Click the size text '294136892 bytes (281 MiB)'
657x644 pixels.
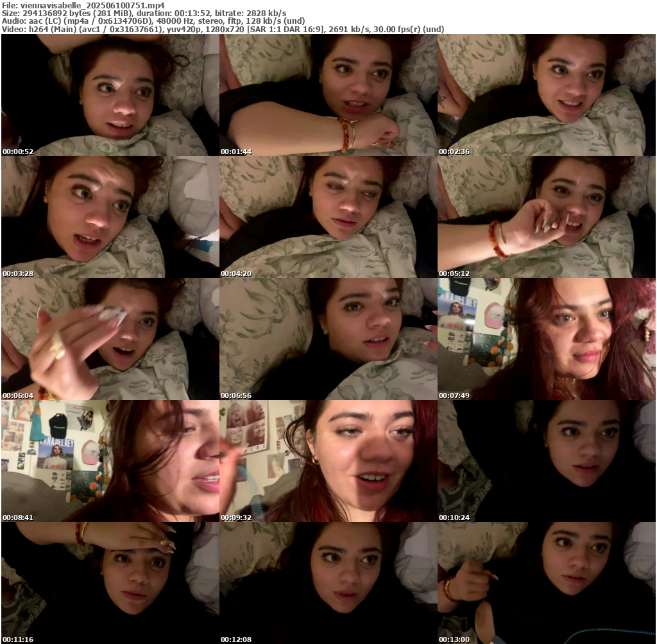point(78,13)
